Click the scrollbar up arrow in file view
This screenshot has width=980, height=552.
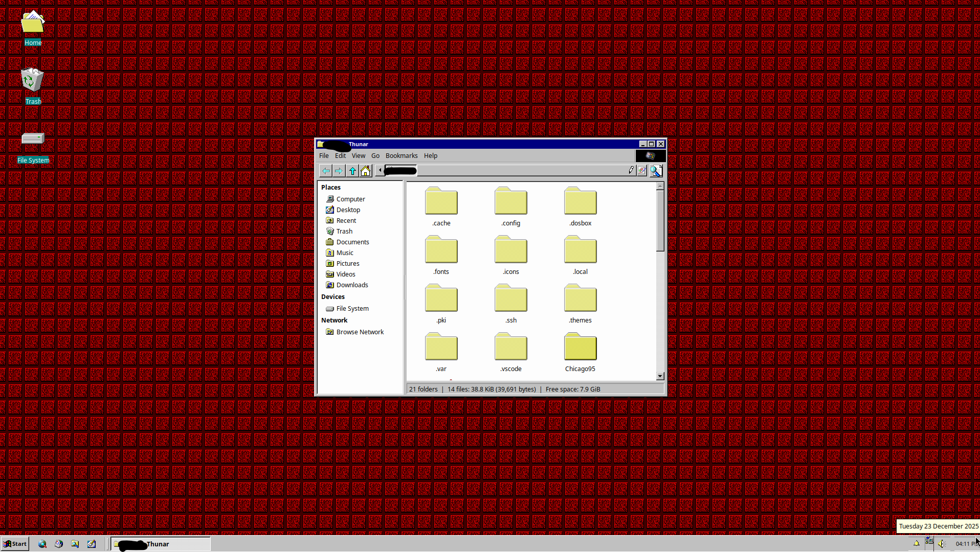[x=660, y=186]
